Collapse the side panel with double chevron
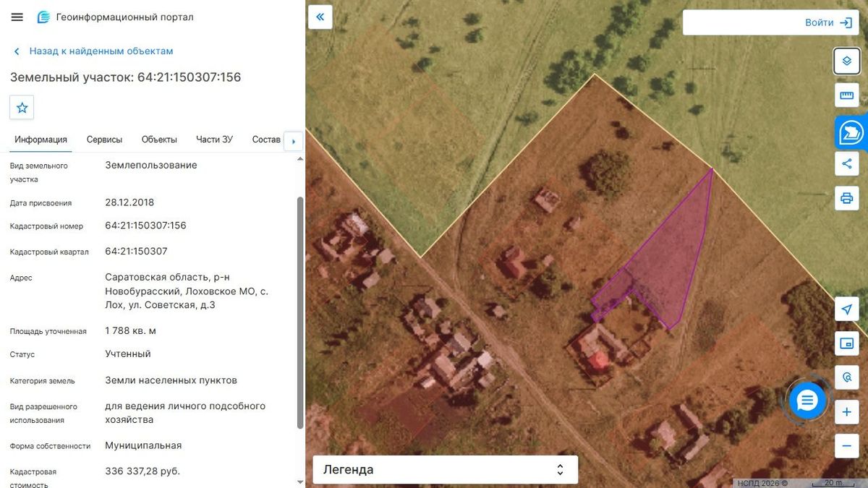The width and height of the screenshot is (868, 488). [320, 16]
